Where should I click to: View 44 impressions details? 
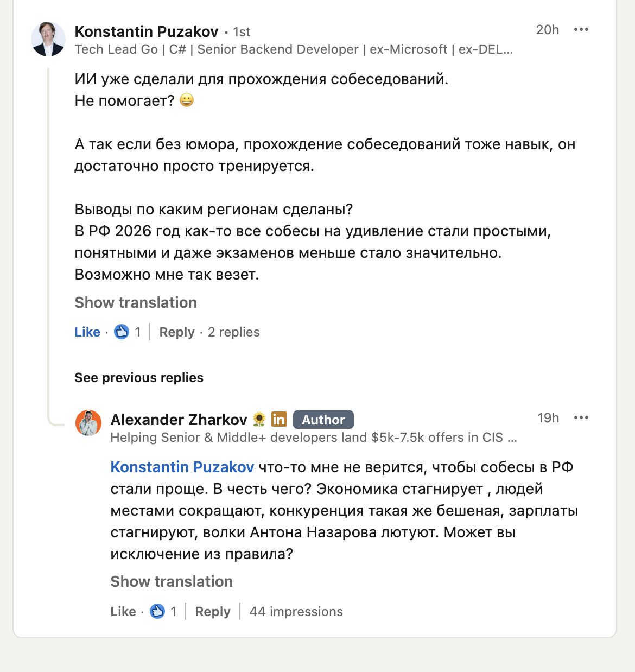tap(296, 611)
